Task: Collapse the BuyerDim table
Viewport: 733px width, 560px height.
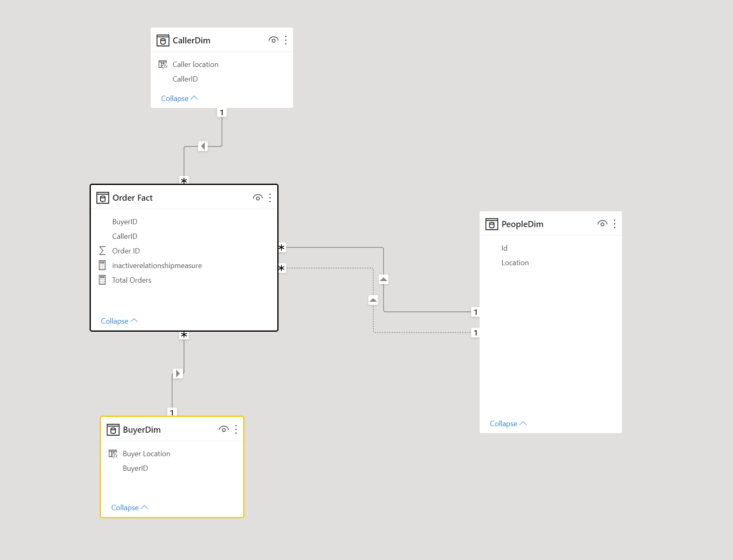Action: click(129, 508)
